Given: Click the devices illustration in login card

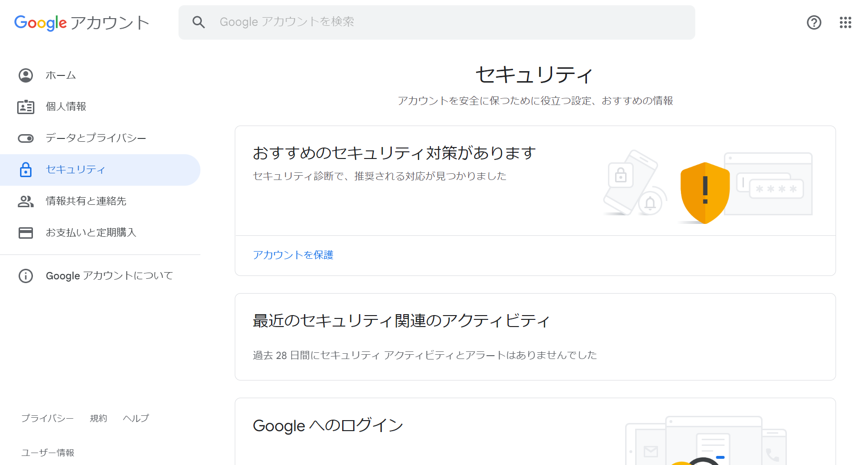Looking at the screenshot, I should coord(706,441).
